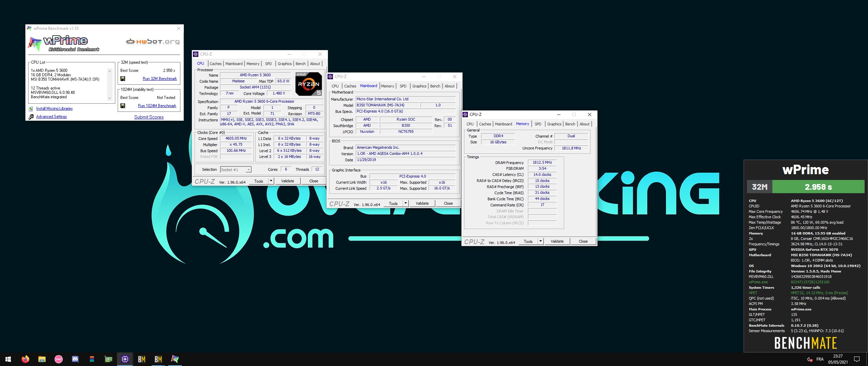Click Validate in the Mainboard window
The width and height of the screenshot is (868, 366).
(x=422, y=203)
